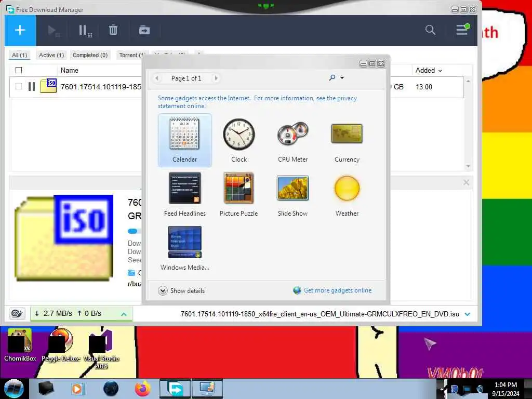This screenshot has width=532, height=399.
Task: Open Windows Media Player from the taskbar
Action: pos(77,389)
